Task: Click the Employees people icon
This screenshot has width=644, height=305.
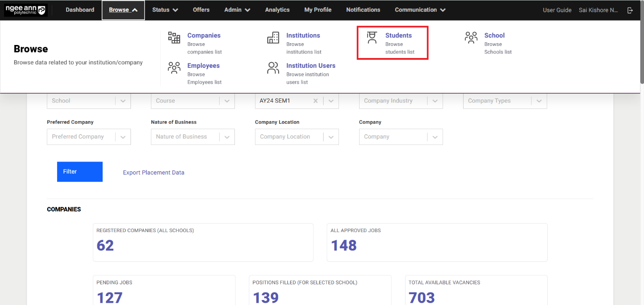Action: coord(174,68)
